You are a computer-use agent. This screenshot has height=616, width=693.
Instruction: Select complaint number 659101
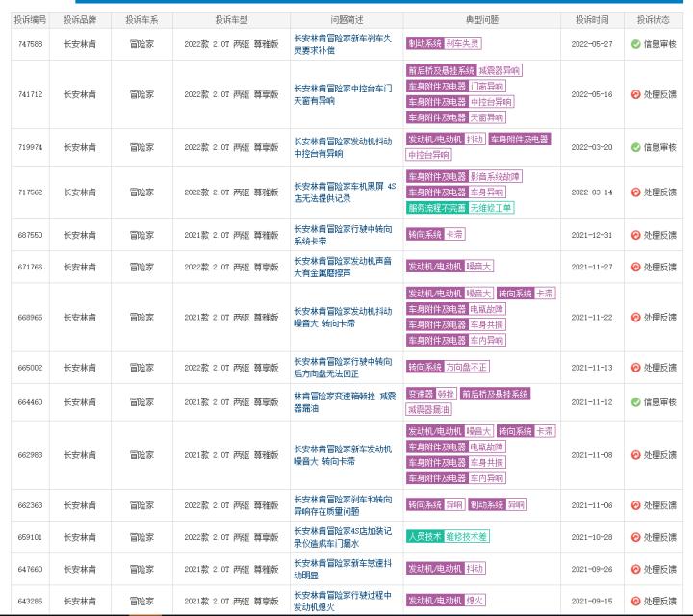tap(31, 537)
